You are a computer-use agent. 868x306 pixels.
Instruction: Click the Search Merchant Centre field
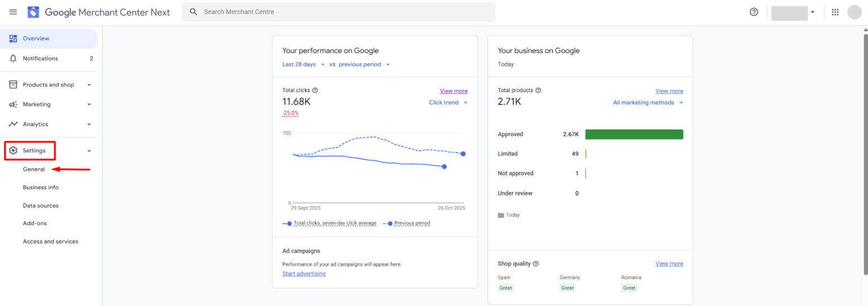(x=340, y=12)
